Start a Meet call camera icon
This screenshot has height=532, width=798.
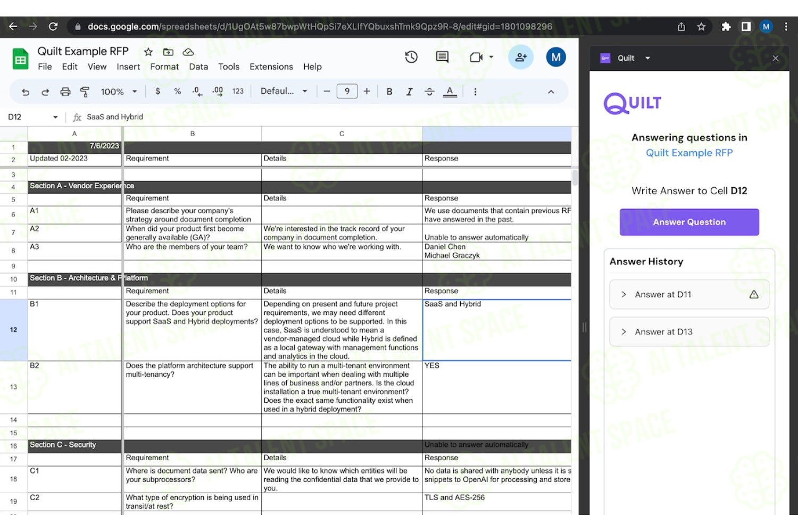tap(476, 57)
